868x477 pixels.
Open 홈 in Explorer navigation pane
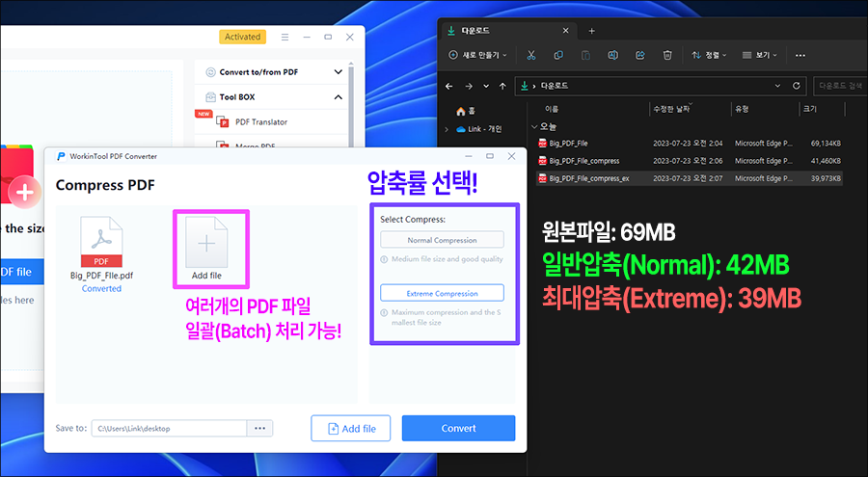pos(466,111)
